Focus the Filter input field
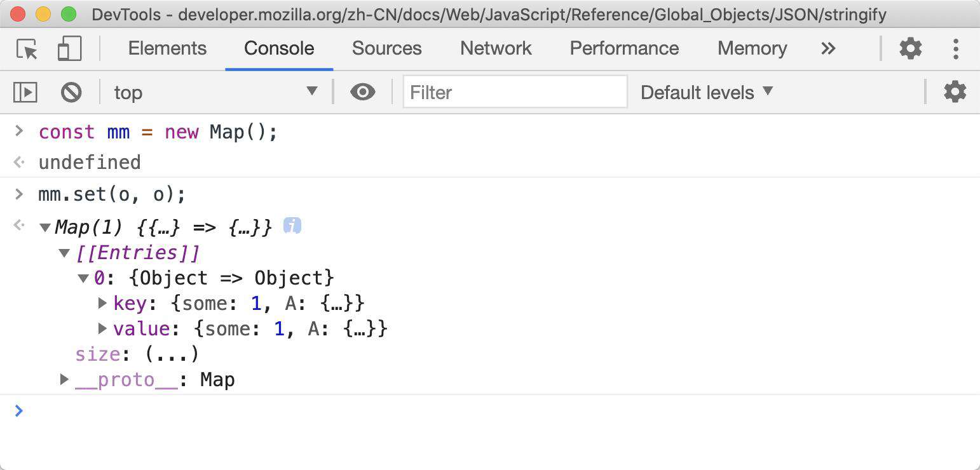Image resolution: width=980 pixels, height=470 pixels. pyautogui.click(x=515, y=92)
